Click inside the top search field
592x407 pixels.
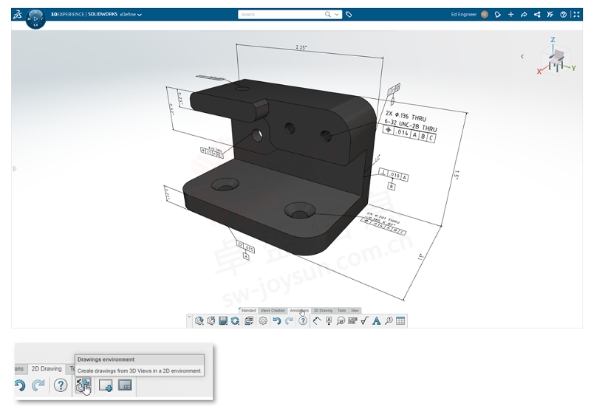[x=281, y=14]
